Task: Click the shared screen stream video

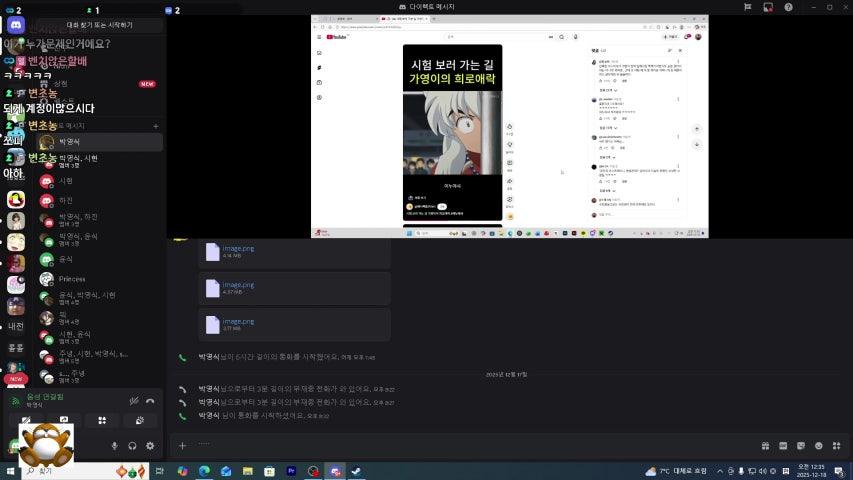Action: click(x=510, y=126)
